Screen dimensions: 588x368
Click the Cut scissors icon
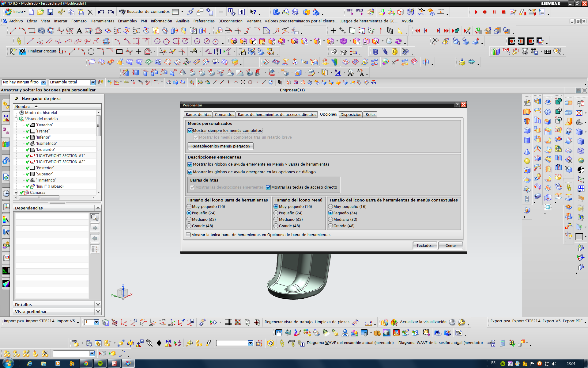tap(61, 12)
